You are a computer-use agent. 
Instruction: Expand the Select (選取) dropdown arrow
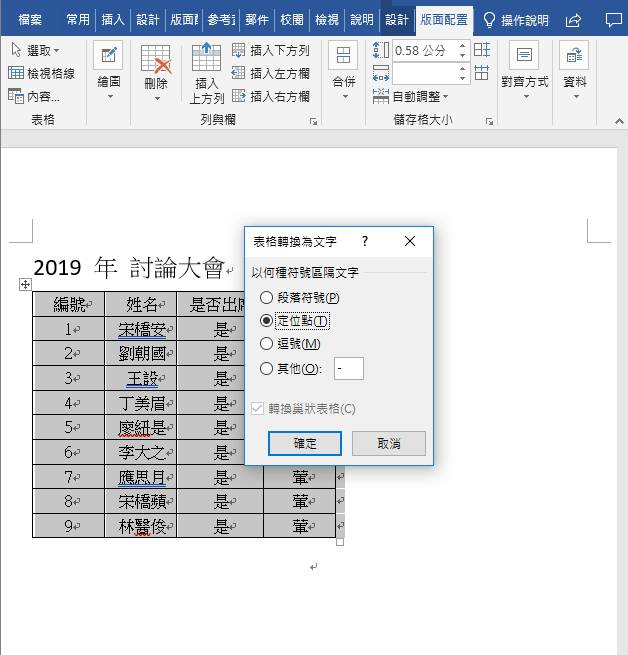(x=57, y=51)
